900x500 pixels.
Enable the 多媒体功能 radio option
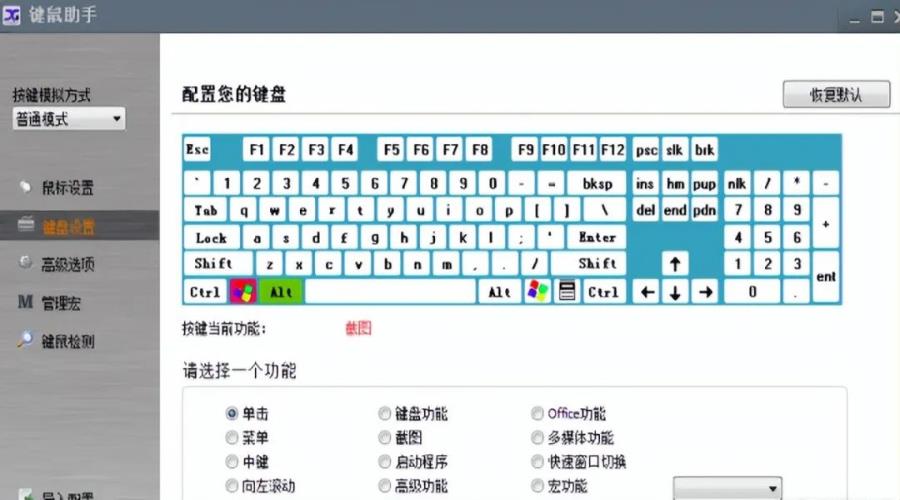(x=538, y=438)
